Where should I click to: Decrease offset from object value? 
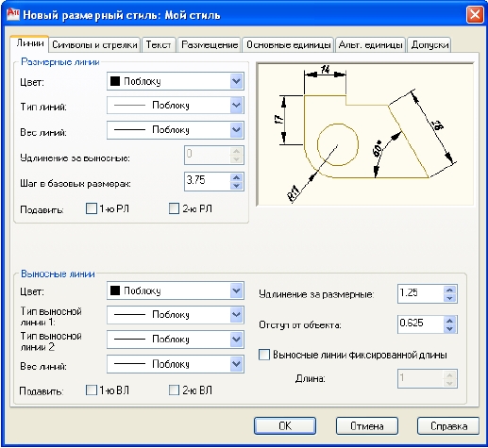pyautogui.click(x=449, y=329)
